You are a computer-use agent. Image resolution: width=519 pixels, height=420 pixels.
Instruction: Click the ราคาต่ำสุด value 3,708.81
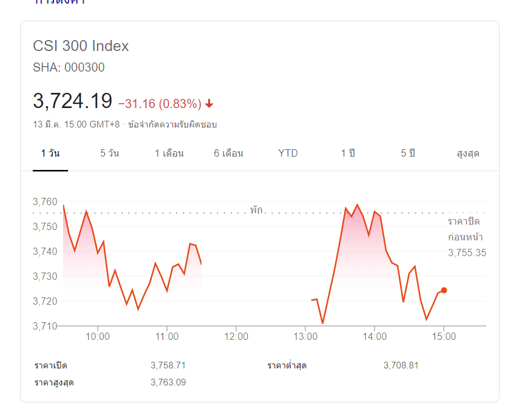[x=401, y=365]
